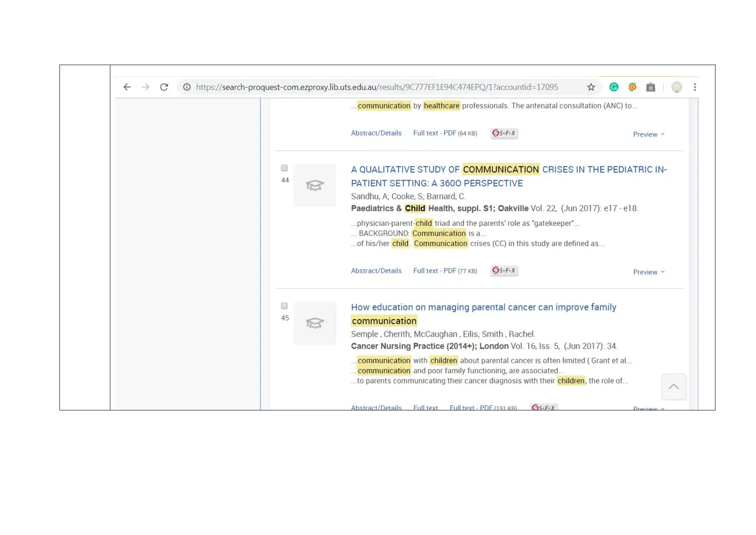This screenshot has height=535, width=756.
Task: Click result number 44 label
Action: click(285, 180)
